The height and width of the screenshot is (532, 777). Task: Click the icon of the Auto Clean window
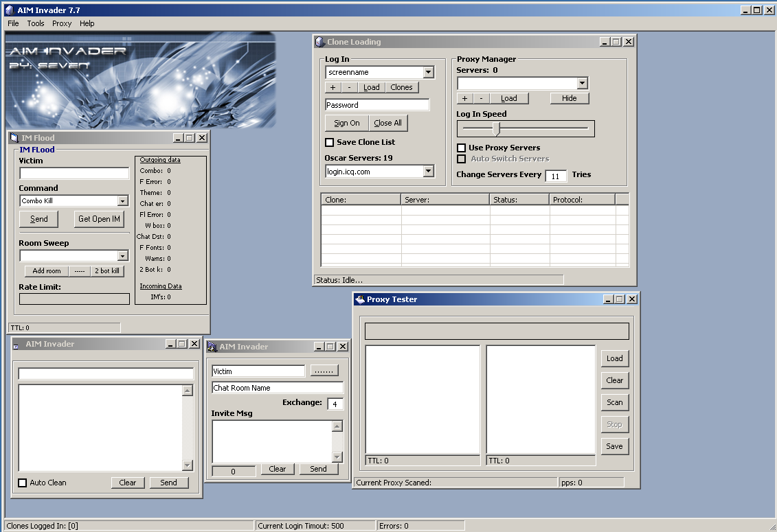(x=16, y=345)
